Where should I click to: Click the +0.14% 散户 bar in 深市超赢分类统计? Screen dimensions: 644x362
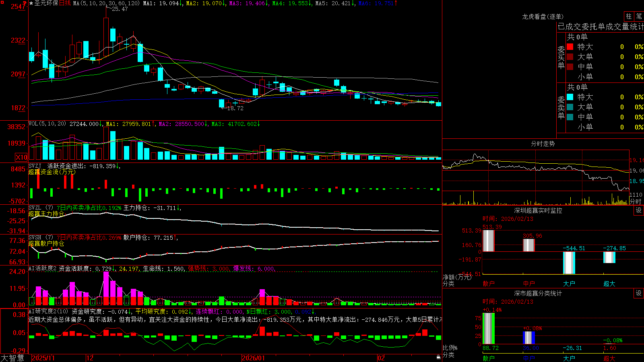click(x=488, y=329)
